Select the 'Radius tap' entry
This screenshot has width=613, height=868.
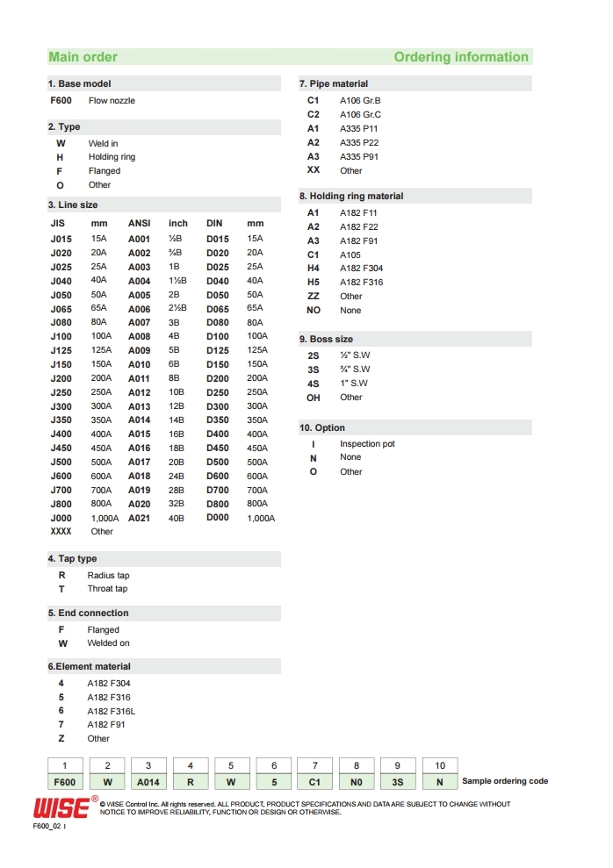[109, 576]
